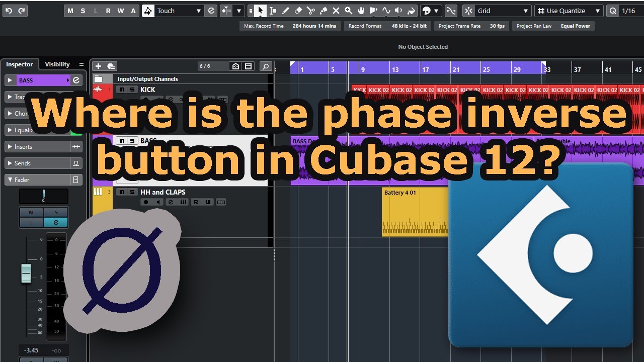Screen dimensions: 644x362
Task: Enable record on HH and CLAPS track
Action: 146,202
